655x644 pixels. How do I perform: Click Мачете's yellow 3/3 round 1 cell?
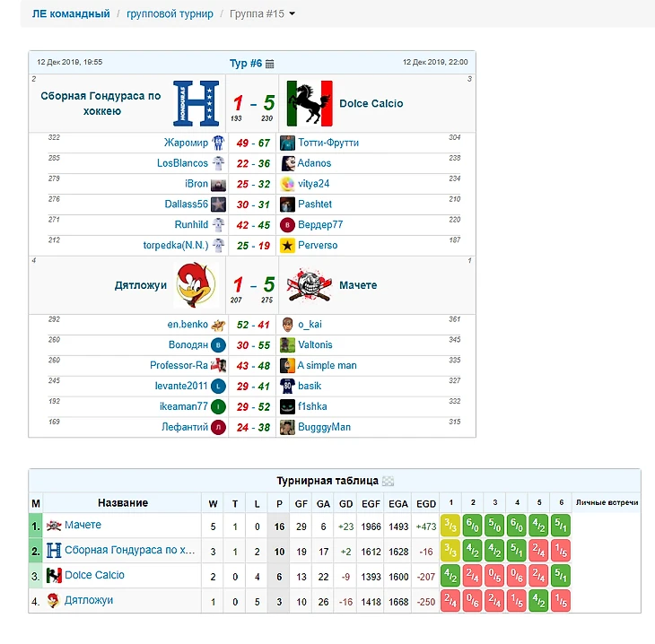pyautogui.click(x=450, y=526)
